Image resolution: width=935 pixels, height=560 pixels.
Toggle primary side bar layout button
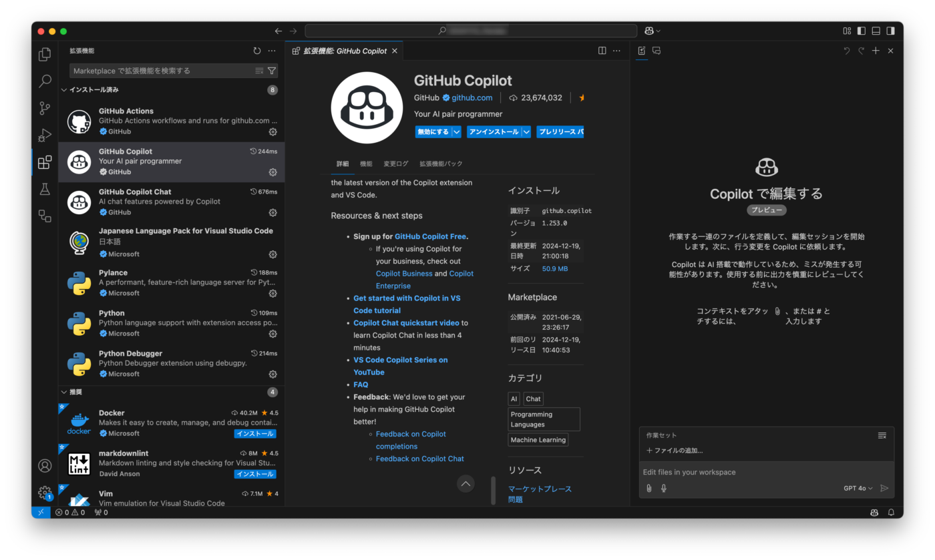(x=862, y=31)
